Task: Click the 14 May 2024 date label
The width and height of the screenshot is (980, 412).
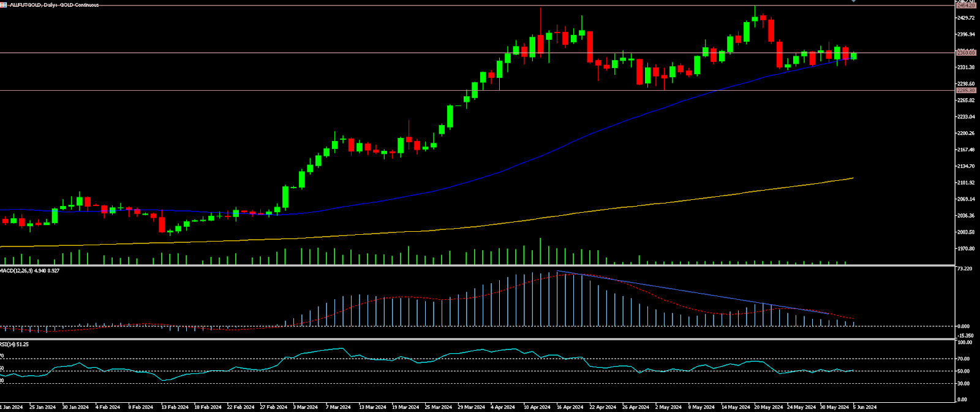Action: pos(735,407)
